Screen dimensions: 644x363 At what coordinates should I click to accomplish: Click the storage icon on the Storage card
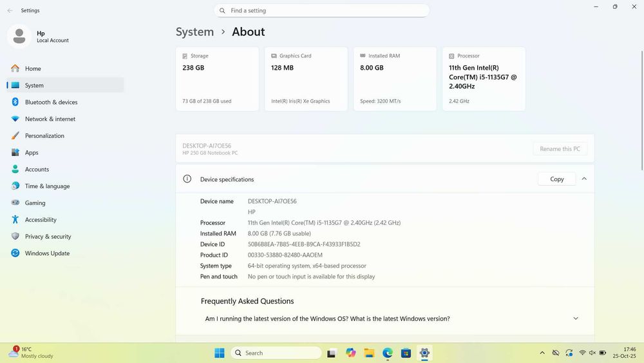coord(185,56)
